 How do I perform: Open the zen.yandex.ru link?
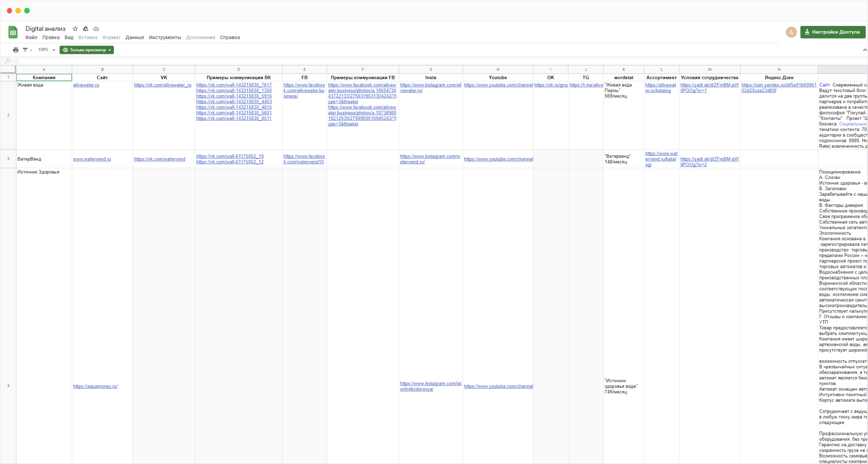(x=779, y=88)
